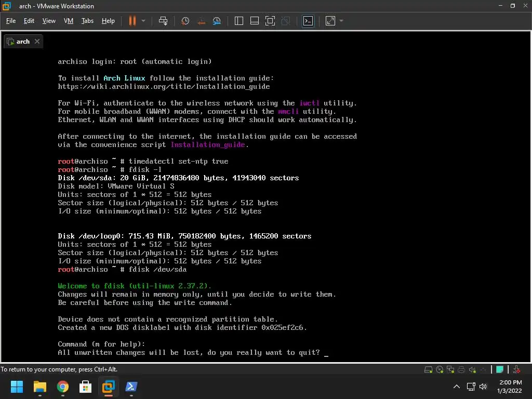This screenshot has height=399, width=532.
Task: Click the 'Disk /dev/sda: 20 GiB' line
Action: [178, 178]
